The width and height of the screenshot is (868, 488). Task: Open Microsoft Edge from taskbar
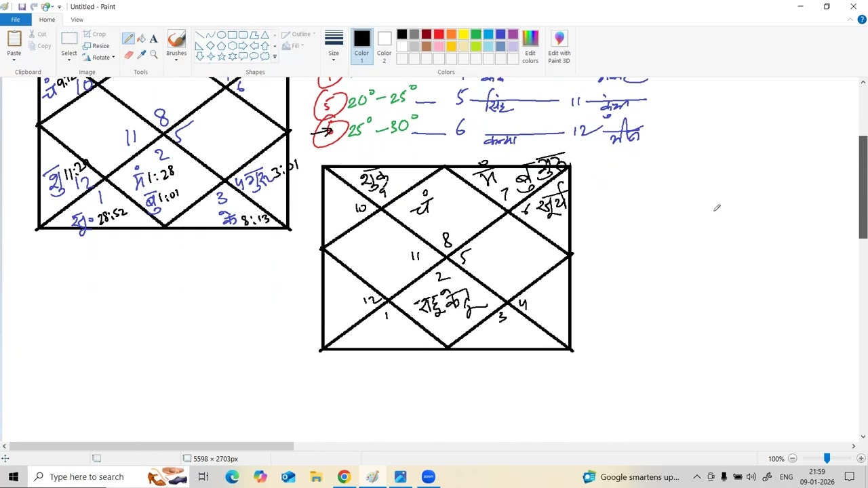(x=232, y=477)
